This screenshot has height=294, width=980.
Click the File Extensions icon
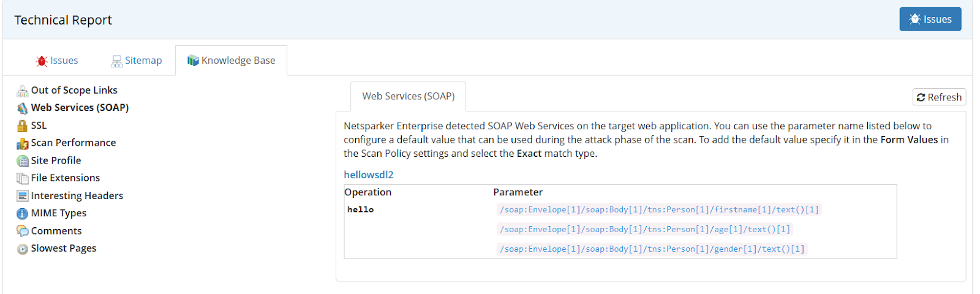pos(23,178)
